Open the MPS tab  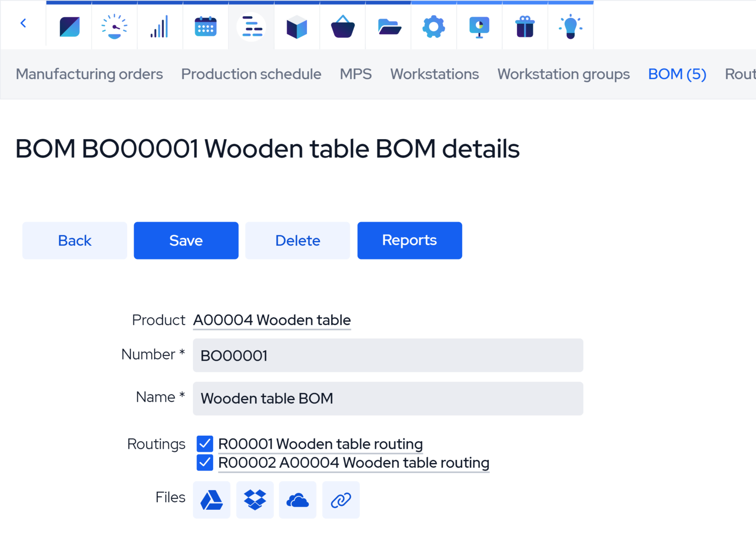tap(356, 74)
